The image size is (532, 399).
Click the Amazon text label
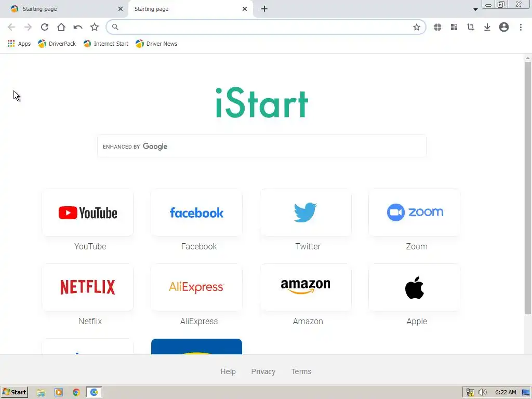click(x=308, y=321)
